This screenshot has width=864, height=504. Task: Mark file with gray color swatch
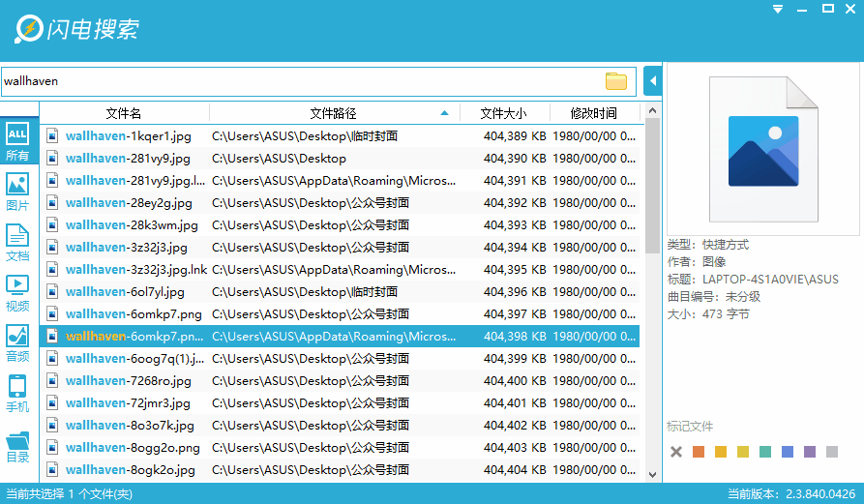click(x=832, y=452)
